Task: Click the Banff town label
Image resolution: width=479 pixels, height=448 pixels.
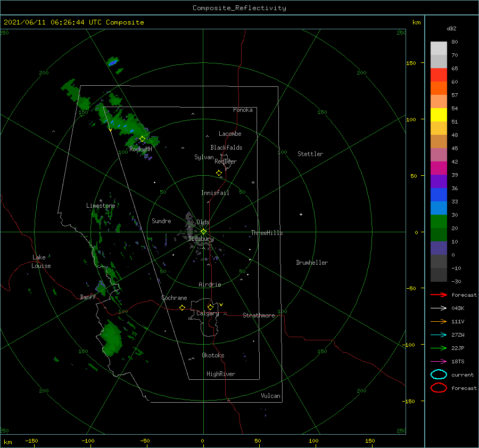Action: coord(87,297)
